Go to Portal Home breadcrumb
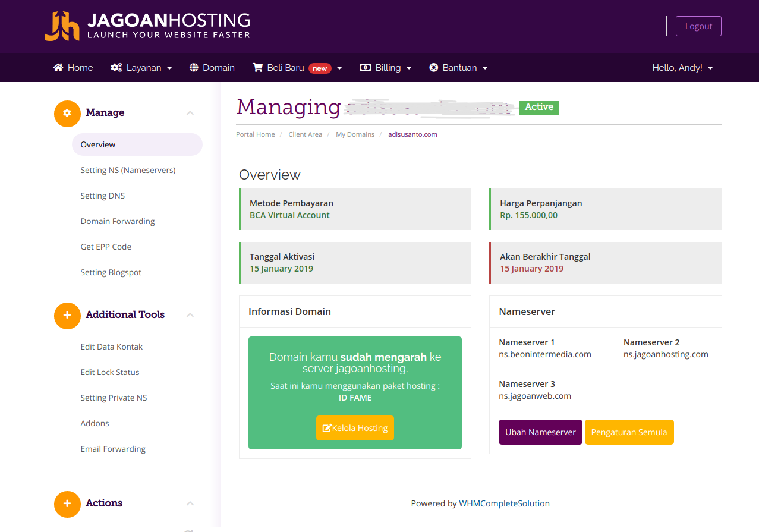 [256, 134]
